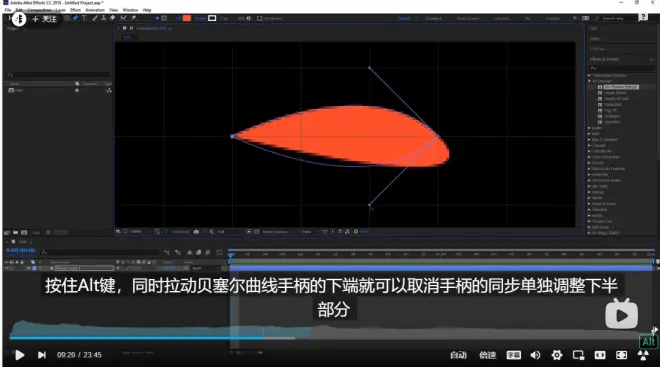Click the timeline layer search field
Image resolution: width=660 pixels, height=367 pixels.
(x=99, y=252)
